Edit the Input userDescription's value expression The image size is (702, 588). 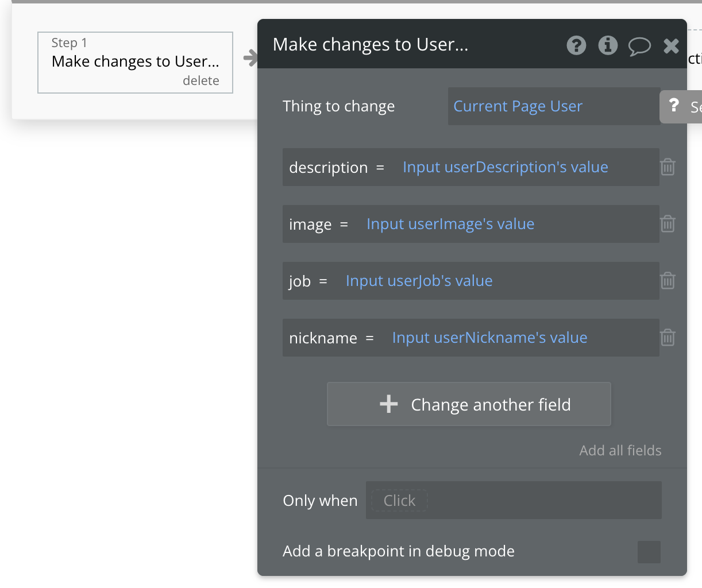point(505,167)
